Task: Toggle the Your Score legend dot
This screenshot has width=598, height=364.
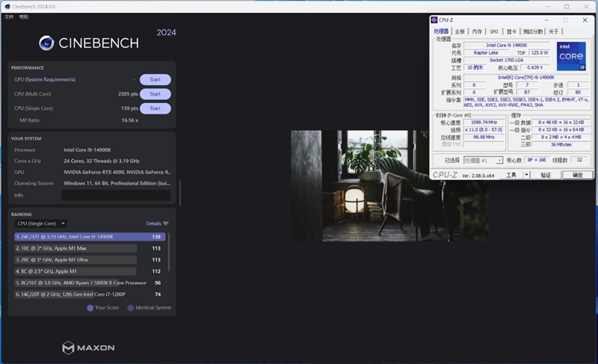Action: [x=90, y=308]
